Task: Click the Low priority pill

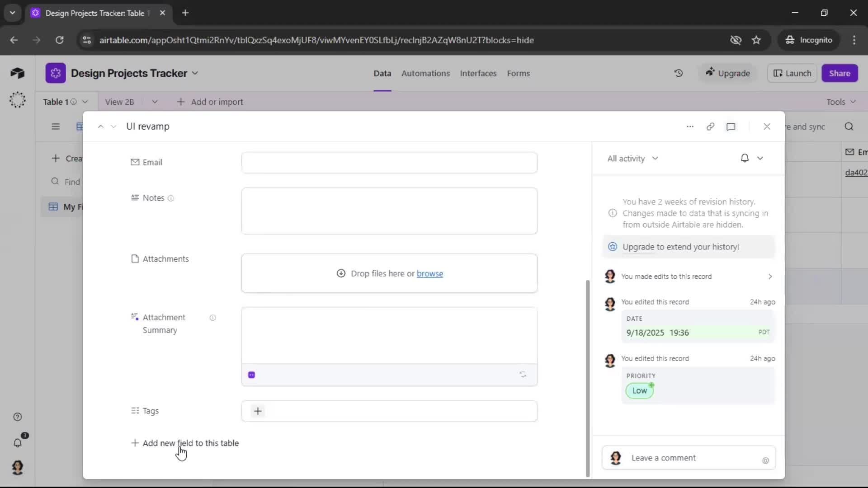Action: pyautogui.click(x=639, y=391)
